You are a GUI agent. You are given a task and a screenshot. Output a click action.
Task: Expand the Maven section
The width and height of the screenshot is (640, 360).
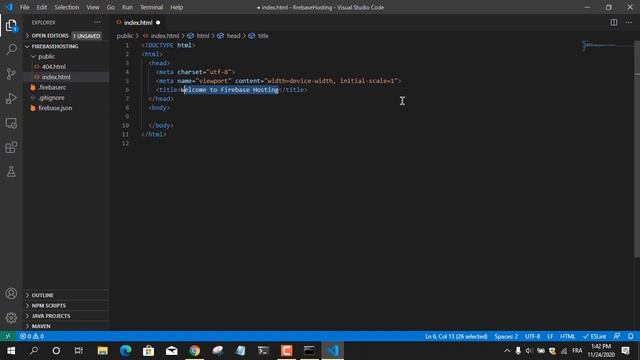66,326
